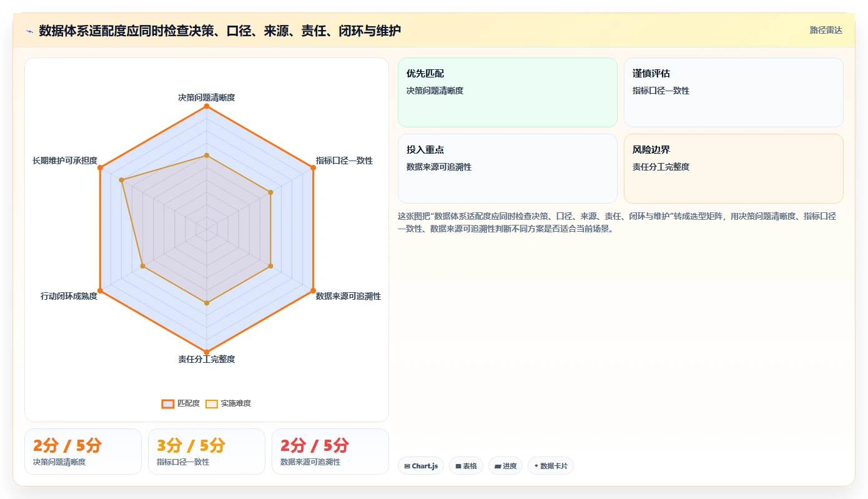Open the 风险边界 card
Screen dimensions: 868x499
point(734,169)
